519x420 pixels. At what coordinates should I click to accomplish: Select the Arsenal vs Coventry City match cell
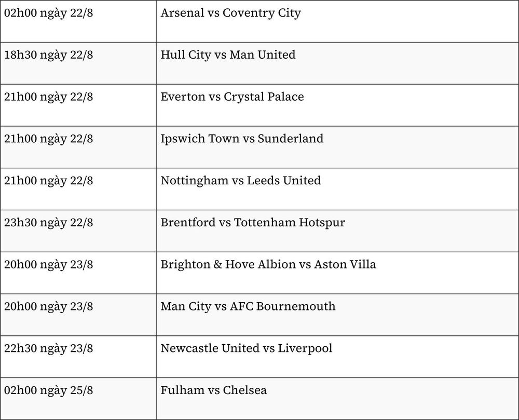(x=338, y=21)
